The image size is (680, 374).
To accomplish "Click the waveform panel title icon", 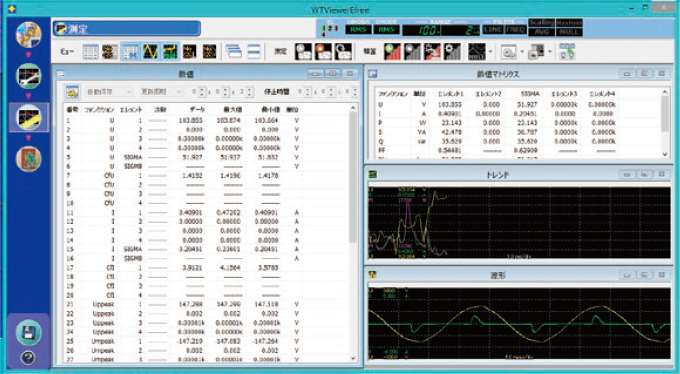I will coord(373,275).
